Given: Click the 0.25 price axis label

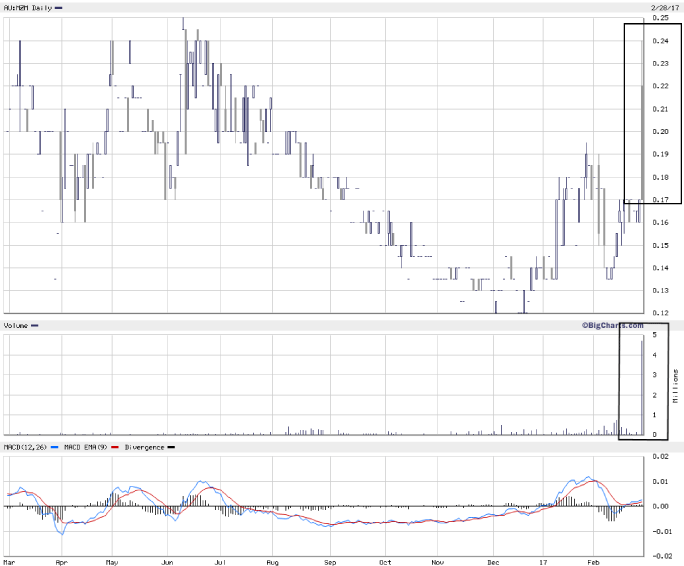Looking at the screenshot, I should pos(661,18).
